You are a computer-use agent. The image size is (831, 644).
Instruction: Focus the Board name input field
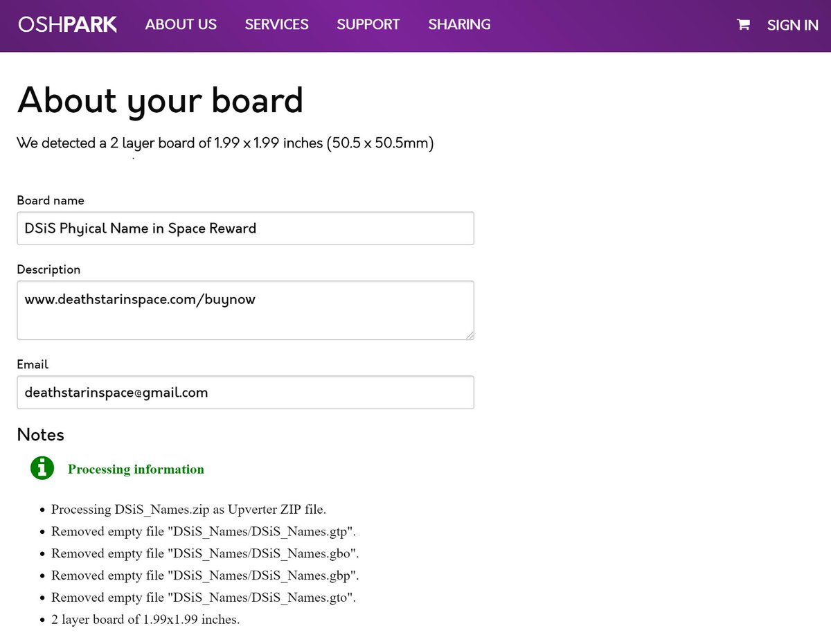[x=245, y=229]
